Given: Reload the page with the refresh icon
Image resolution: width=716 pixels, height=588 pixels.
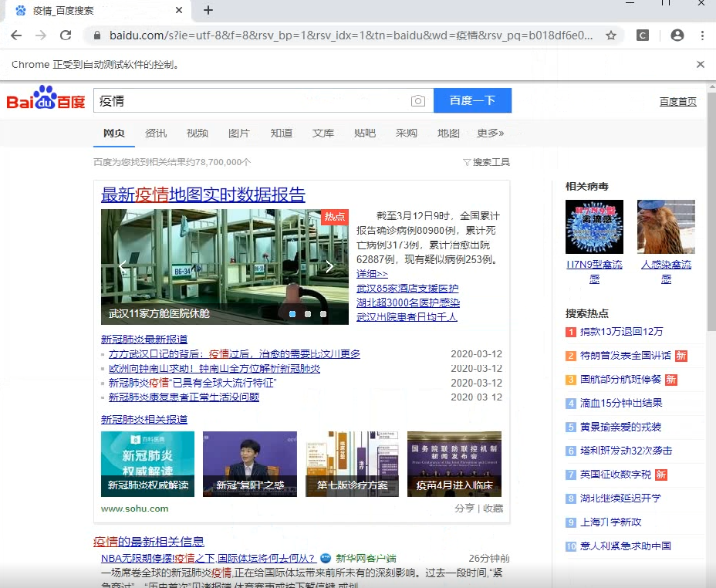Looking at the screenshot, I should [66, 35].
